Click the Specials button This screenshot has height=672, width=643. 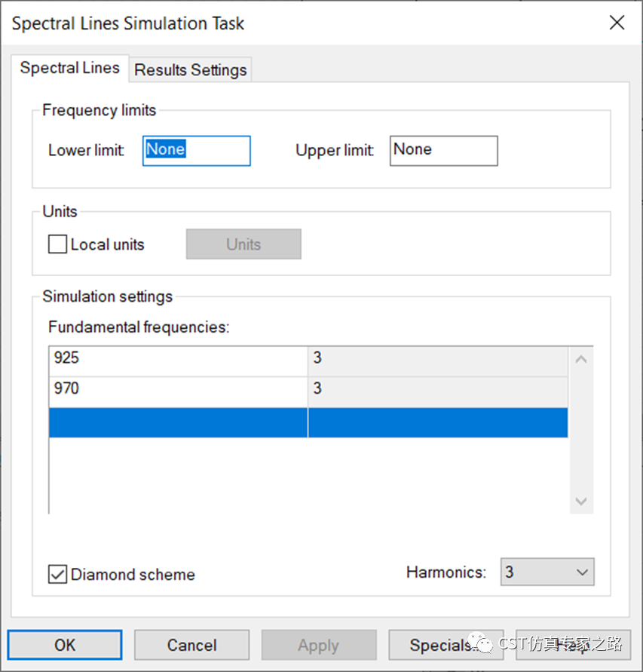point(441,645)
